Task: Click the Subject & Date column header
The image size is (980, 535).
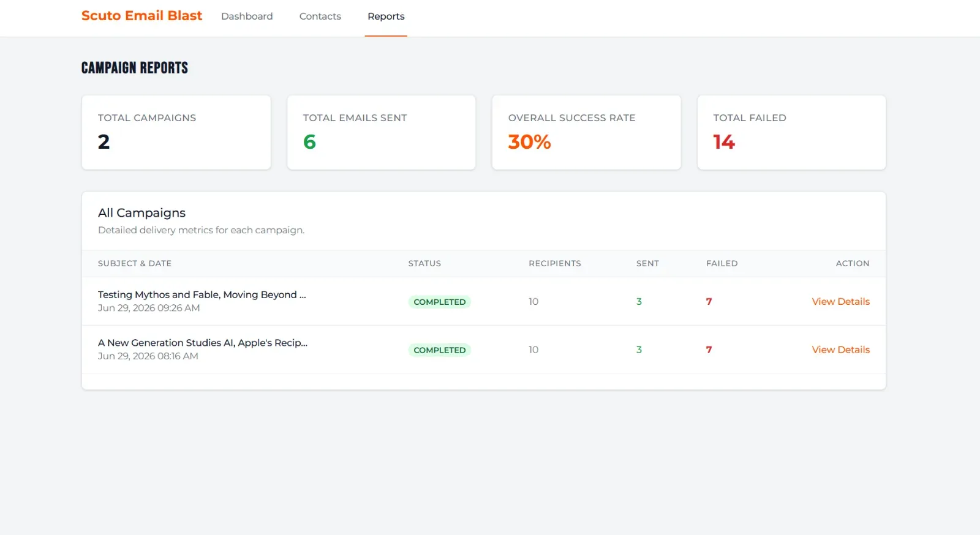Action: click(x=135, y=263)
